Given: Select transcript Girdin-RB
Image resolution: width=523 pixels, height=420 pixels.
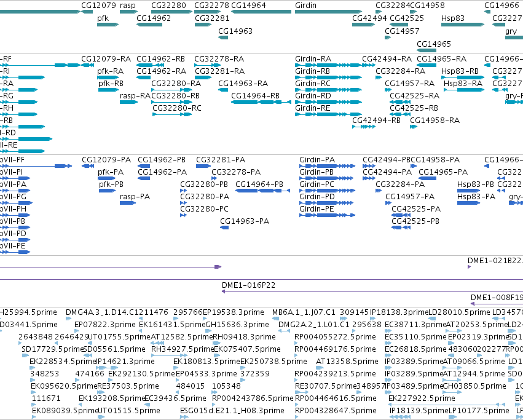Looking at the screenshot, I should point(328,77).
